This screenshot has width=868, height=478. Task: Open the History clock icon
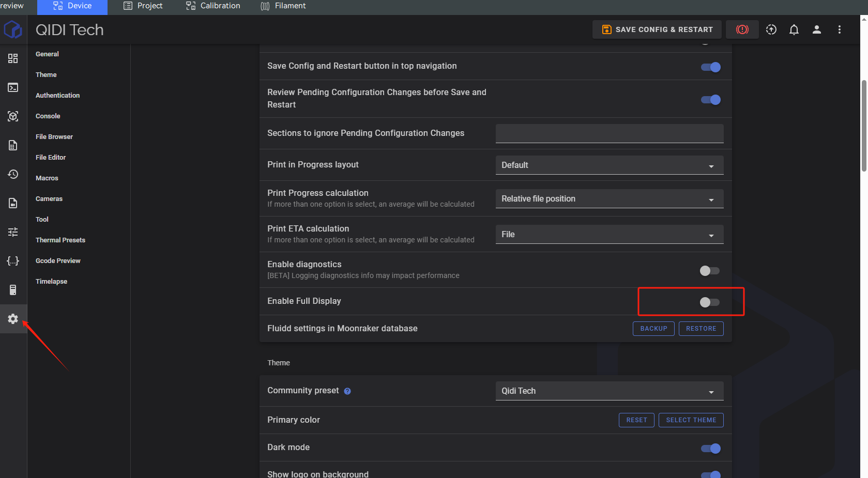pos(13,174)
